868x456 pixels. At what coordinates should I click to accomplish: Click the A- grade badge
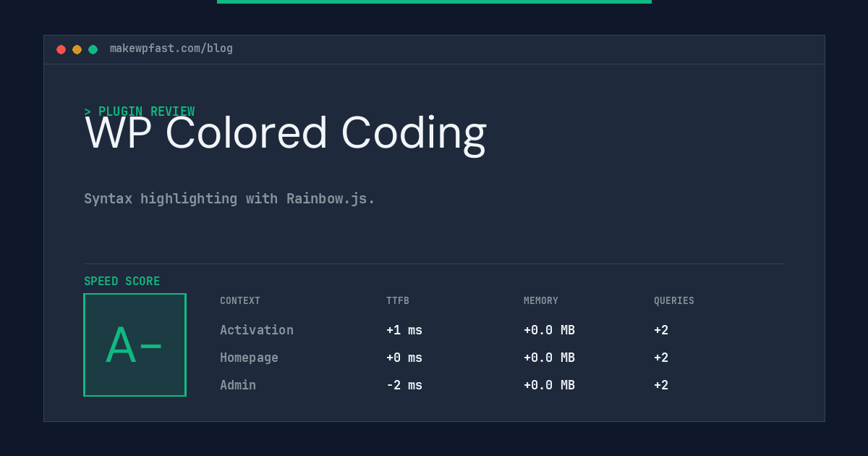pos(135,345)
